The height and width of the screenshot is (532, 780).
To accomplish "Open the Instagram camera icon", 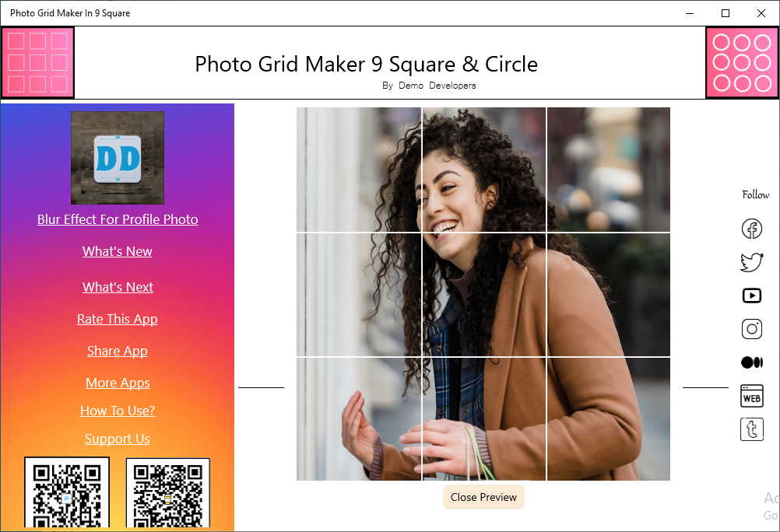I will tap(752, 329).
